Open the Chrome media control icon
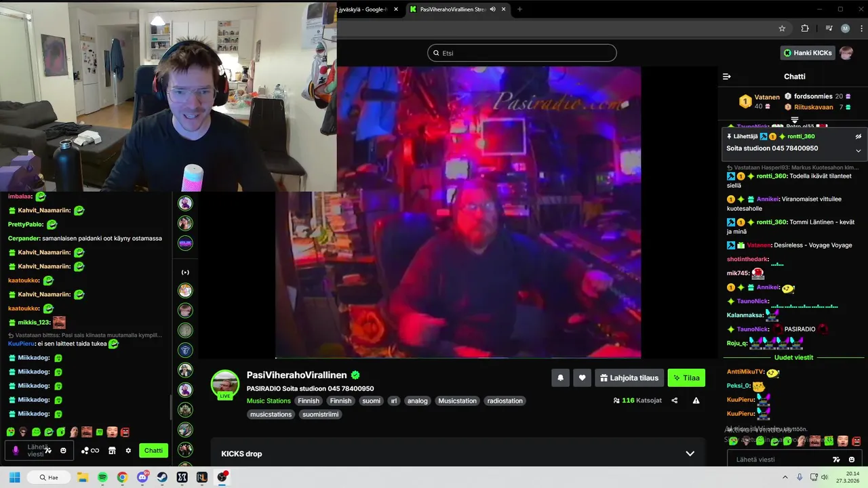868x488 pixels. pyautogui.click(x=829, y=28)
